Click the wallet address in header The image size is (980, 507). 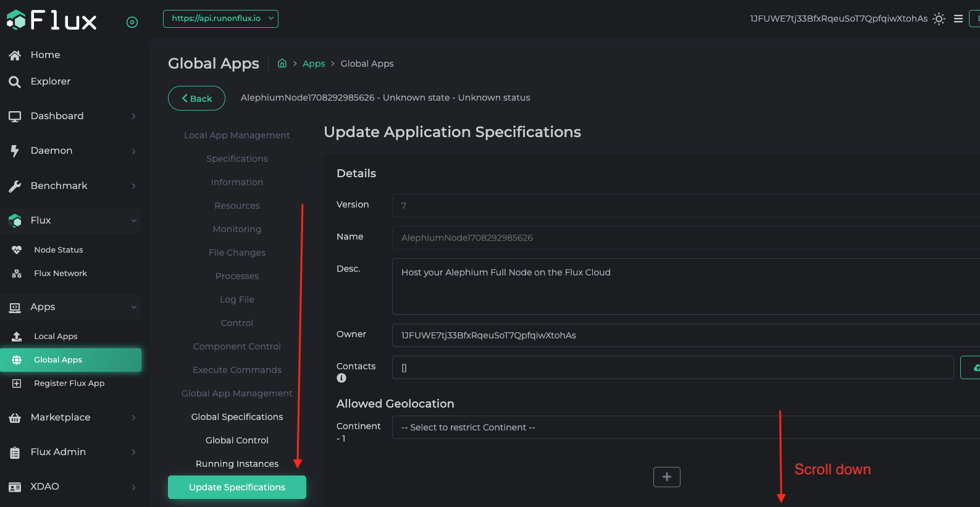839,19
